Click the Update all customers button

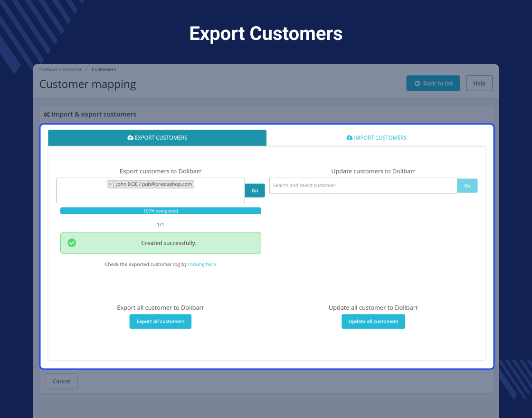(x=373, y=321)
